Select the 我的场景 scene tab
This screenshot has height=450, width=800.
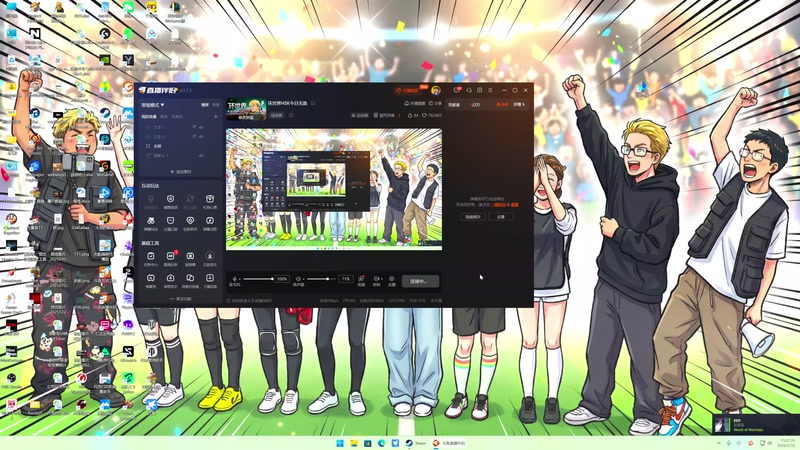[149, 117]
